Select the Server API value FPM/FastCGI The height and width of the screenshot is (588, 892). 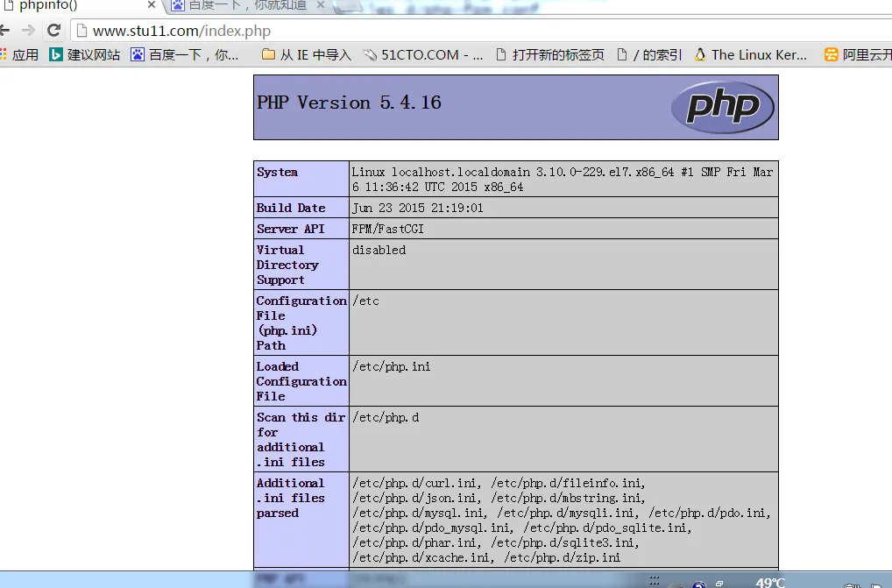388,229
